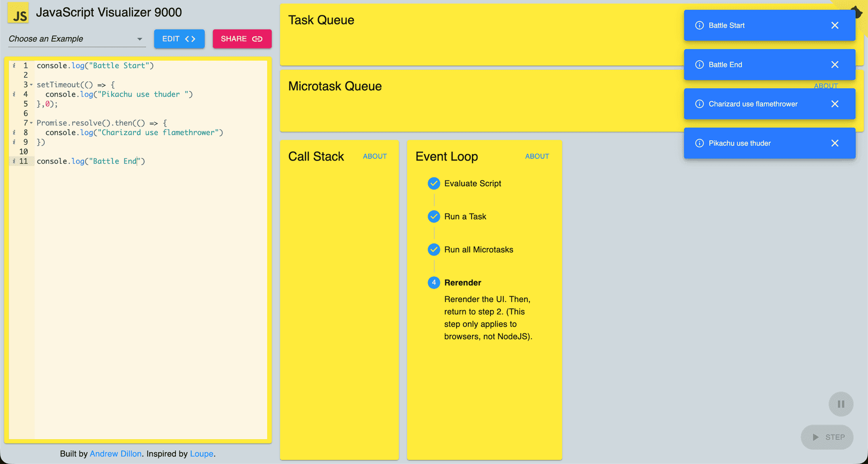Click info icon on Charizard toast
The image size is (868, 464).
tap(699, 104)
